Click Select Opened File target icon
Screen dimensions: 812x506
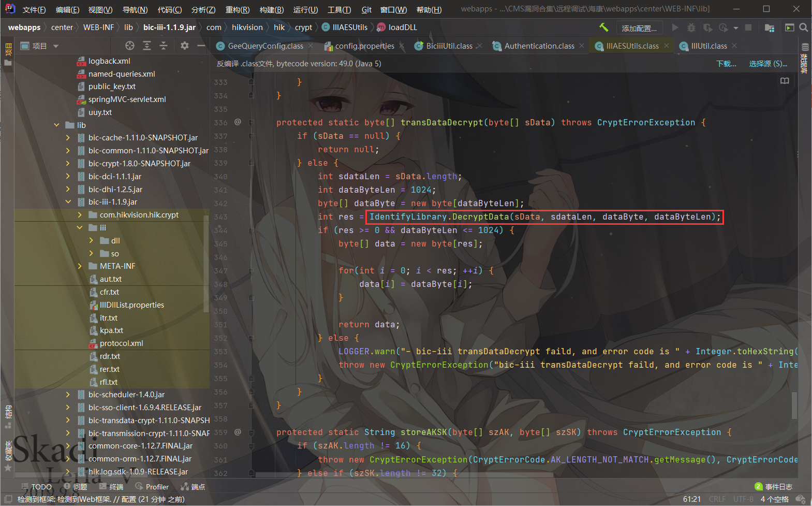130,46
